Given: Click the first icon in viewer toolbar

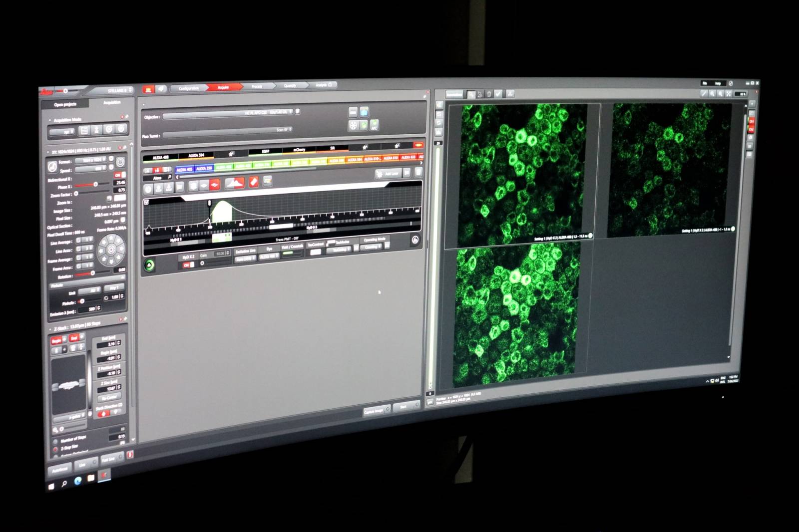Looking at the screenshot, I should coord(471,94).
